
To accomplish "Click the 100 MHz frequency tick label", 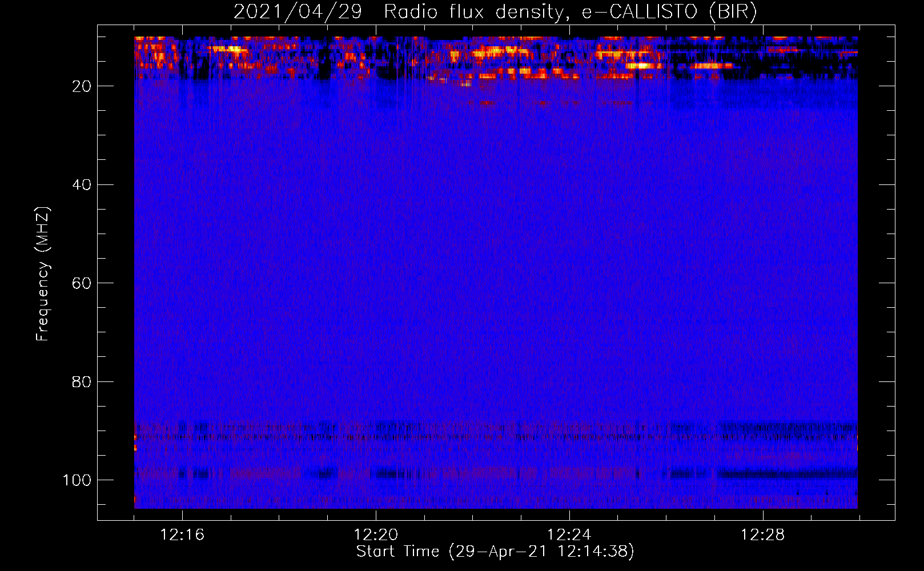I will [77, 480].
